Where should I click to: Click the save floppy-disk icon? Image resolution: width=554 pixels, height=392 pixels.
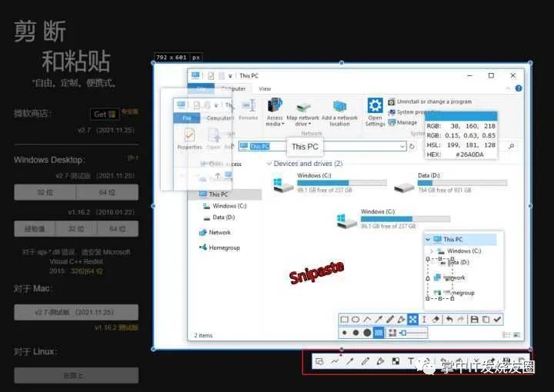pos(475,320)
